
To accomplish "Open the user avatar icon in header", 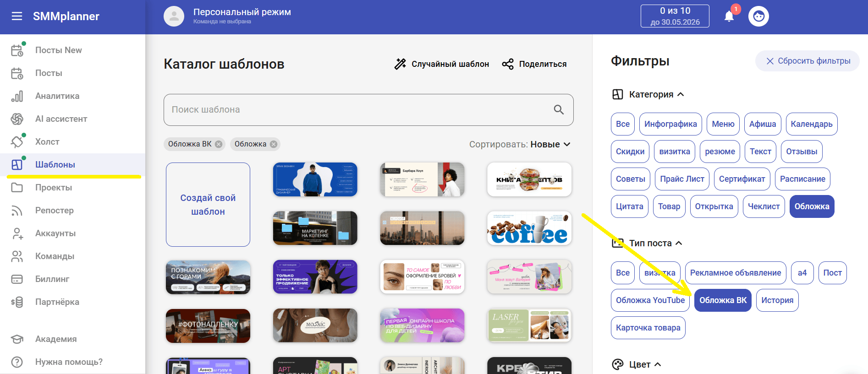I will coord(758,16).
